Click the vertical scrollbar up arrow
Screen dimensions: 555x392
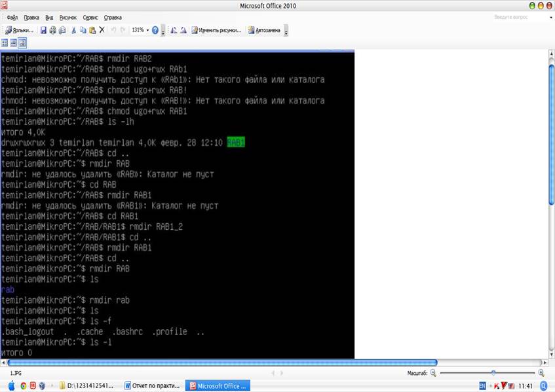click(x=551, y=54)
